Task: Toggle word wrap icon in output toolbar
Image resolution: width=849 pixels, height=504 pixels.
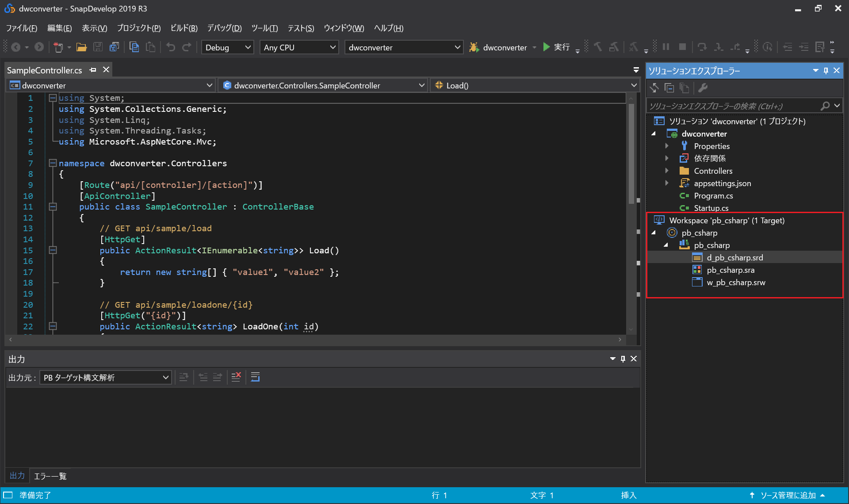Action: [255, 377]
